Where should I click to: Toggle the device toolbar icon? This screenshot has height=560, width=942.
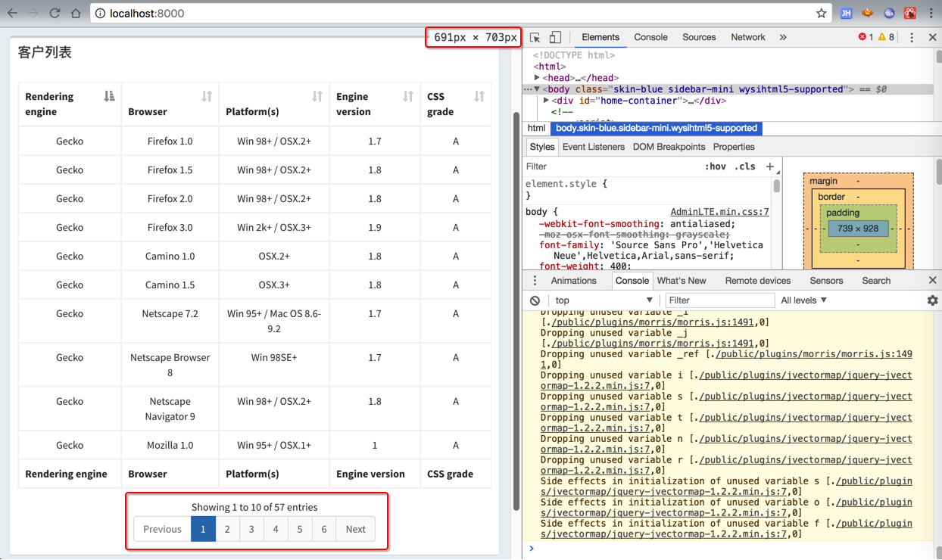[555, 37]
